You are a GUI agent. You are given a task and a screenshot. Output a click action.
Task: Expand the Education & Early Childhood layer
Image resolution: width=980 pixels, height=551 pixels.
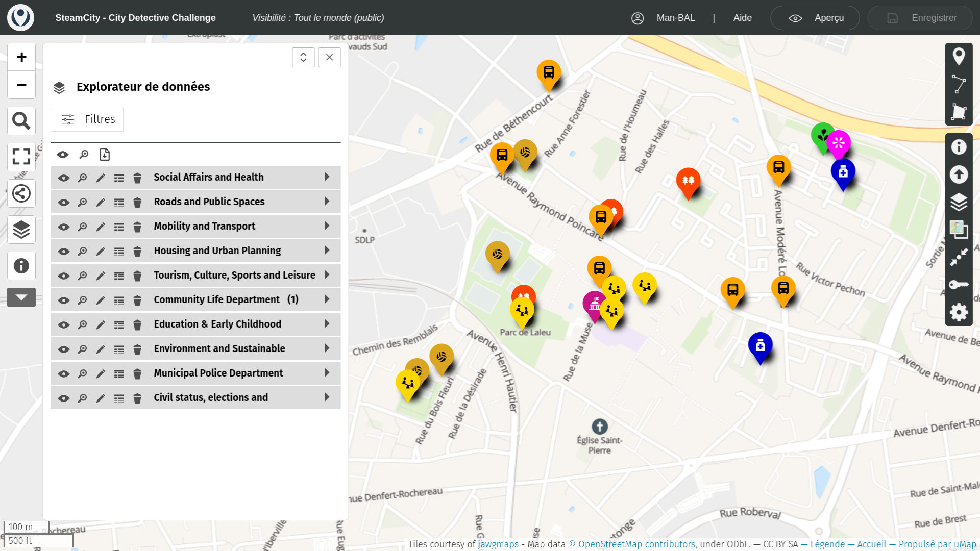pos(327,324)
